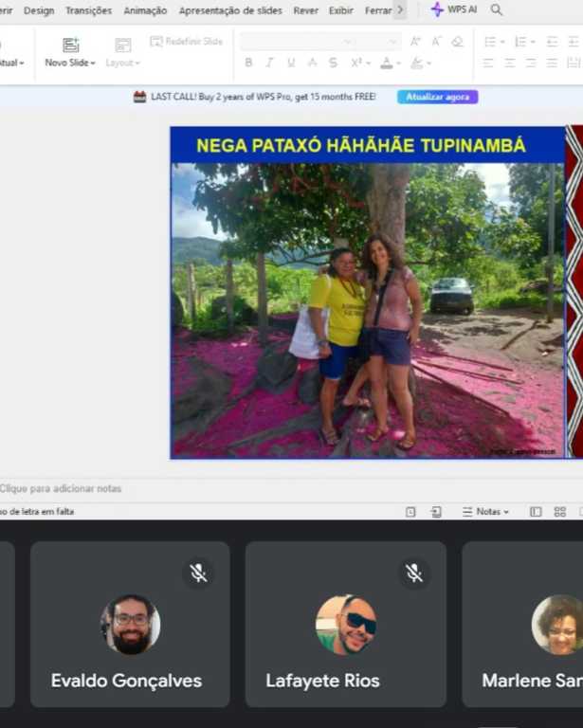Open the Notas dropdown in status bar
Image resolution: width=583 pixels, height=728 pixels.
point(485,512)
